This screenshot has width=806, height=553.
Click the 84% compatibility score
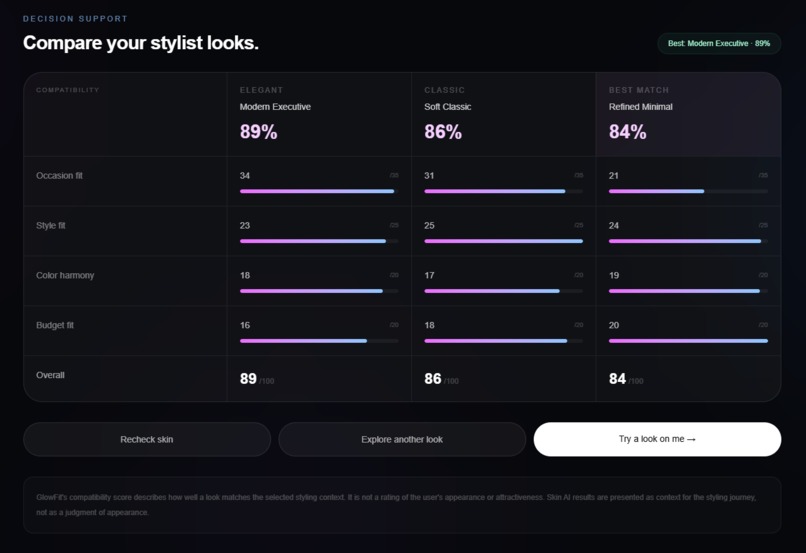click(628, 132)
